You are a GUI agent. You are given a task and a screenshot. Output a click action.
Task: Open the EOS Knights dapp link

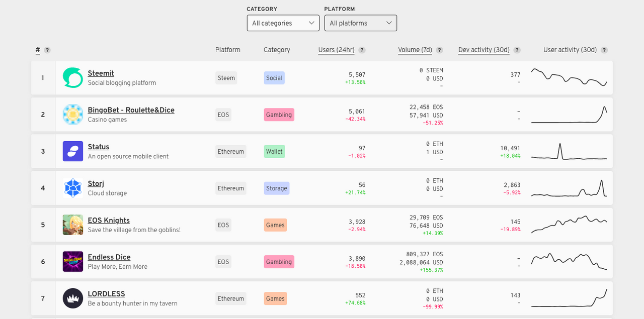109,220
